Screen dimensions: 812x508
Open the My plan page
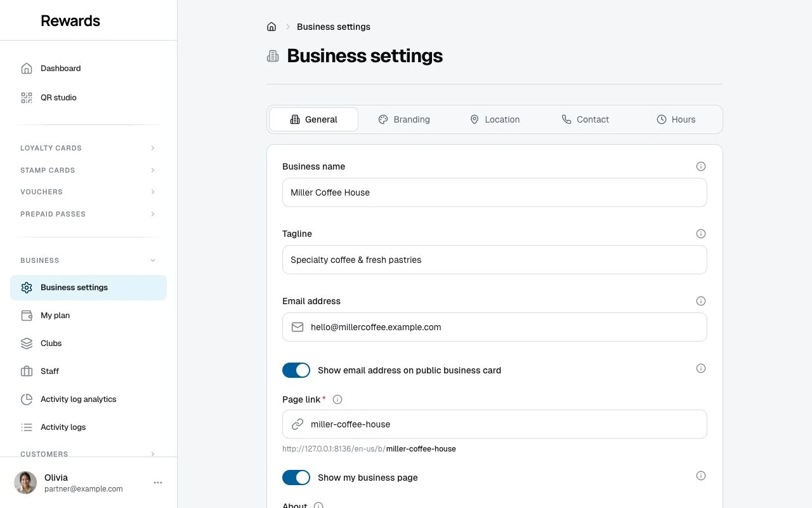click(88, 316)
